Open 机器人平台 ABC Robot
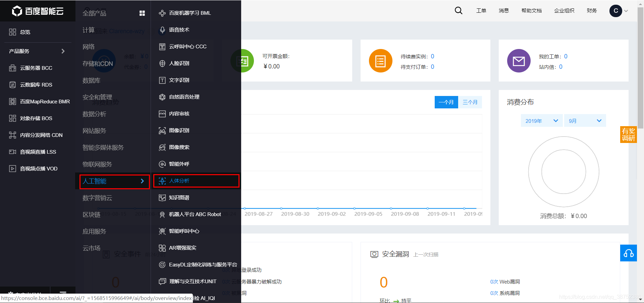 [x=190, y=214]
